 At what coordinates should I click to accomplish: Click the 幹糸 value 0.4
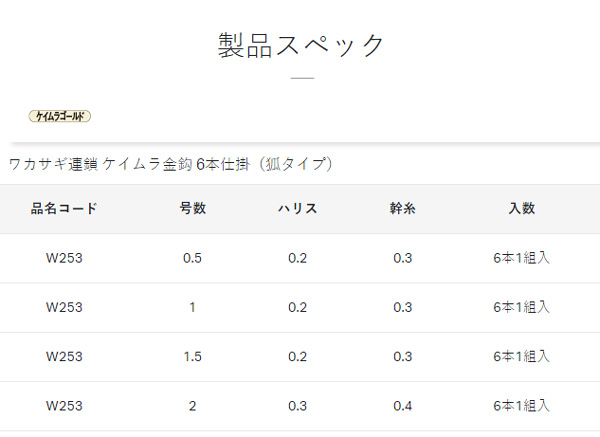point(403,406)
